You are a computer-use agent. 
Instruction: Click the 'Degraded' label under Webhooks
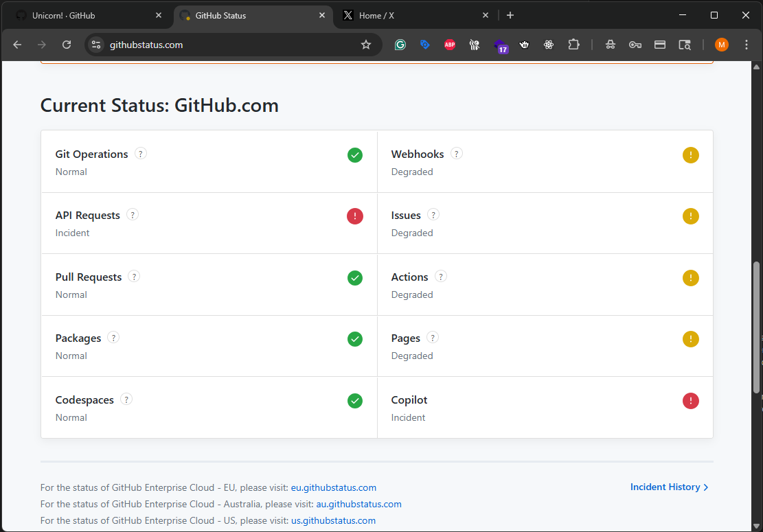click(411, 172)
